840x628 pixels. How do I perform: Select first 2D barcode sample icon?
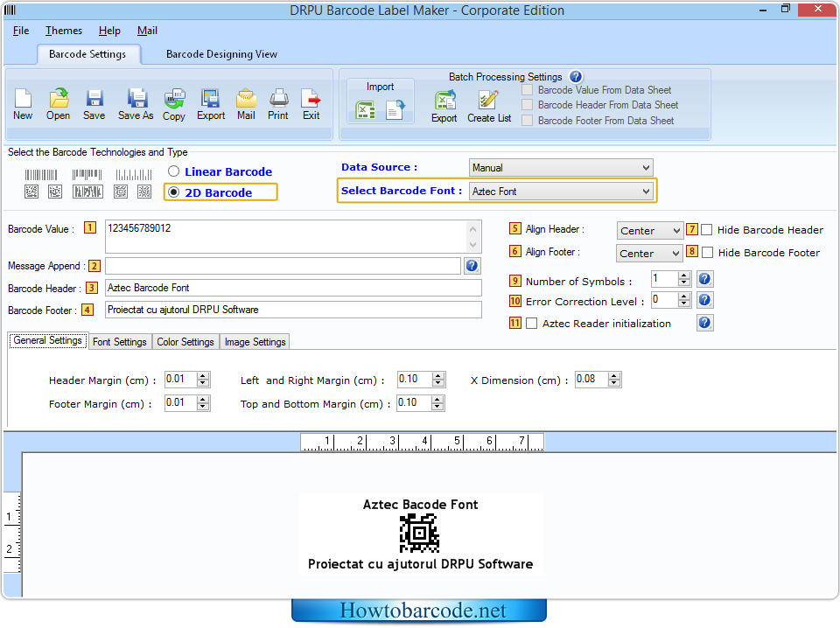click(31, 192)
